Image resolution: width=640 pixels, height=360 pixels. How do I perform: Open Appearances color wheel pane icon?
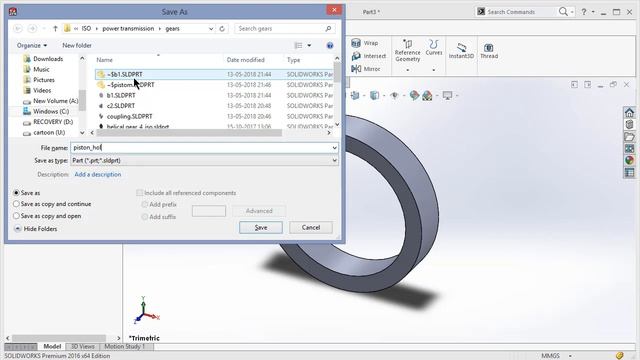(629, 160)
